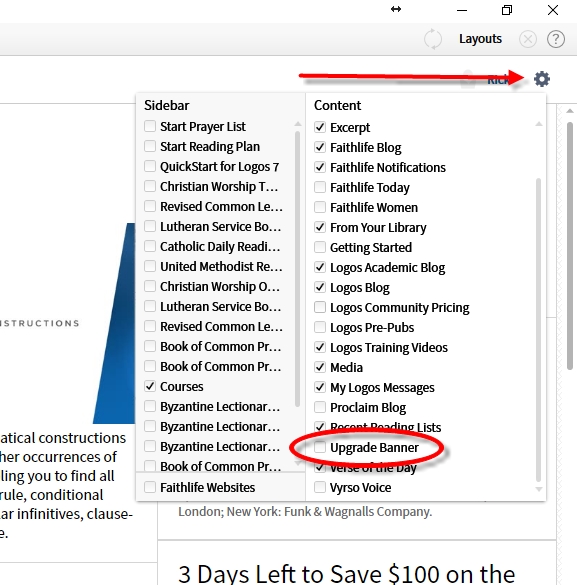Screen dimensions: 577x585
Task: Click the sync refresh icon
Action: coord(433,39)
